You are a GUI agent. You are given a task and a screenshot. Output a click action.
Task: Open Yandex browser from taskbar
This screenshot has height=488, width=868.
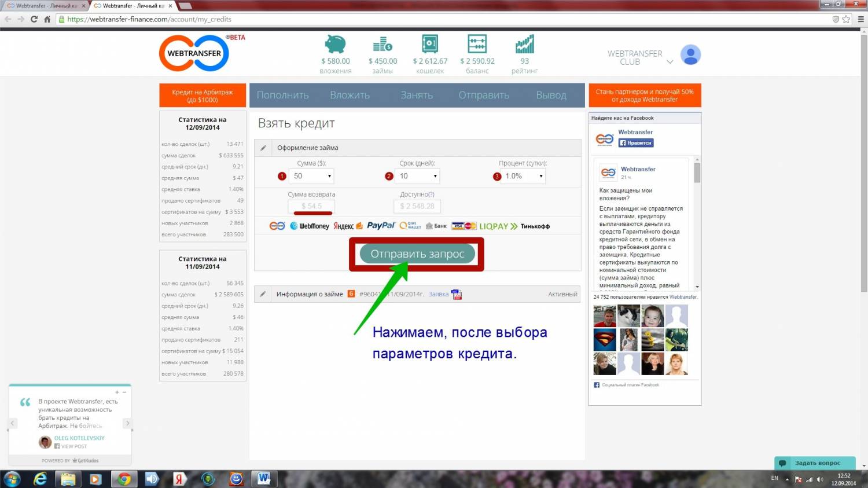(x=180, y=479)
